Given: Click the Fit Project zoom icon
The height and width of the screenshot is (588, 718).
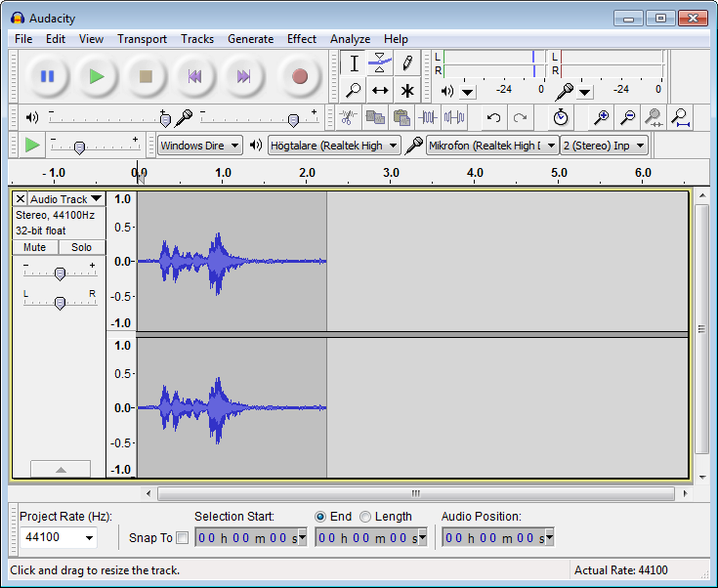Looking at the screenshot, I should pos(681,117).
